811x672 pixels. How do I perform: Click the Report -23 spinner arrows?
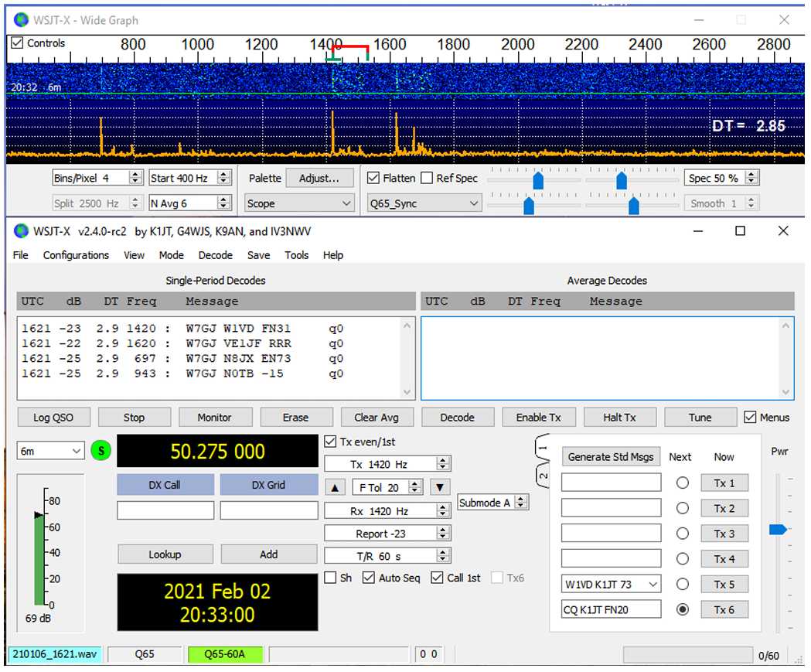[443, 534]
